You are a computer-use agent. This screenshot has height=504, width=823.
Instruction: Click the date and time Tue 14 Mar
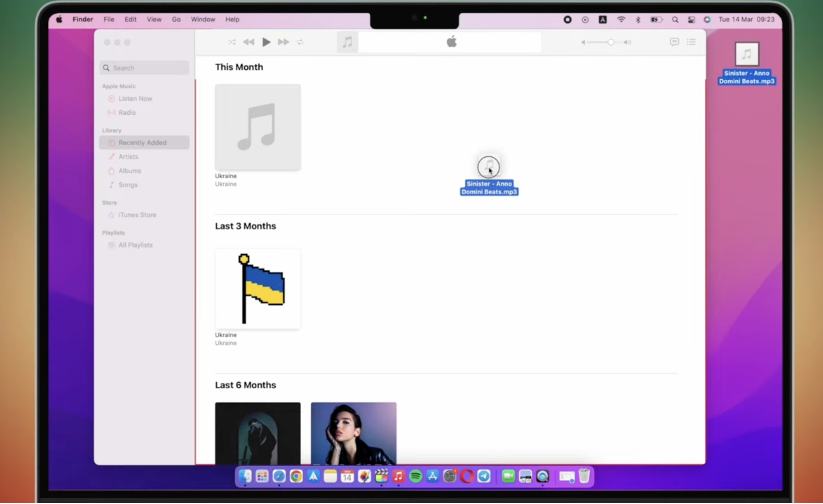tap(746, 19)
